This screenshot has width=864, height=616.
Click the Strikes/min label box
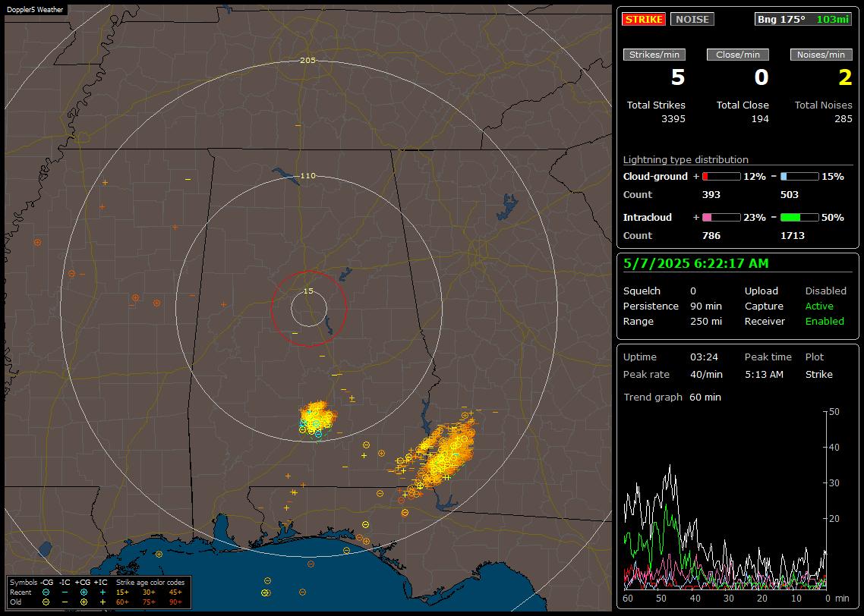click(x=654, y=55)
